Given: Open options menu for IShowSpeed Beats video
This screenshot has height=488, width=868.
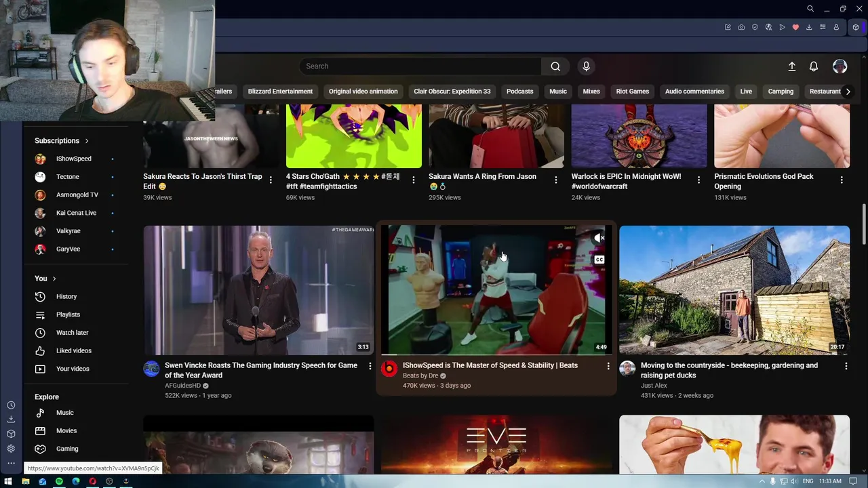Looking at the screenshot, I should pyautogui.click(x=608, y=366).
